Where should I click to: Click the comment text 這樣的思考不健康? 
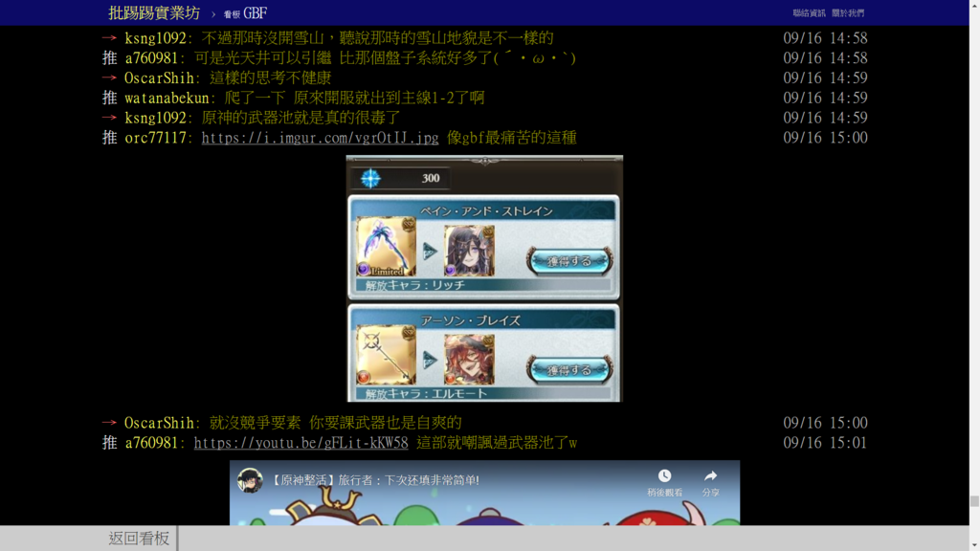tap(270, 77)
